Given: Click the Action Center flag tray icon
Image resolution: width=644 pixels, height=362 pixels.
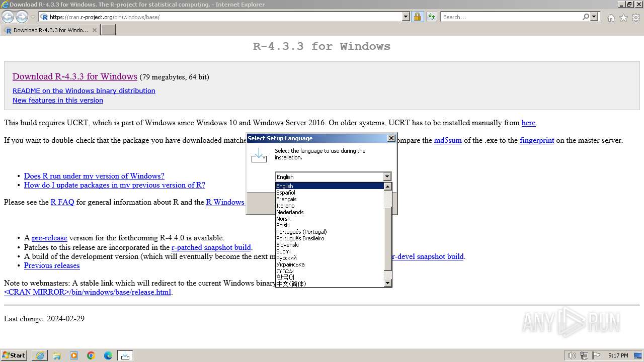Looking at the screenshot, I should pos(596,355).
